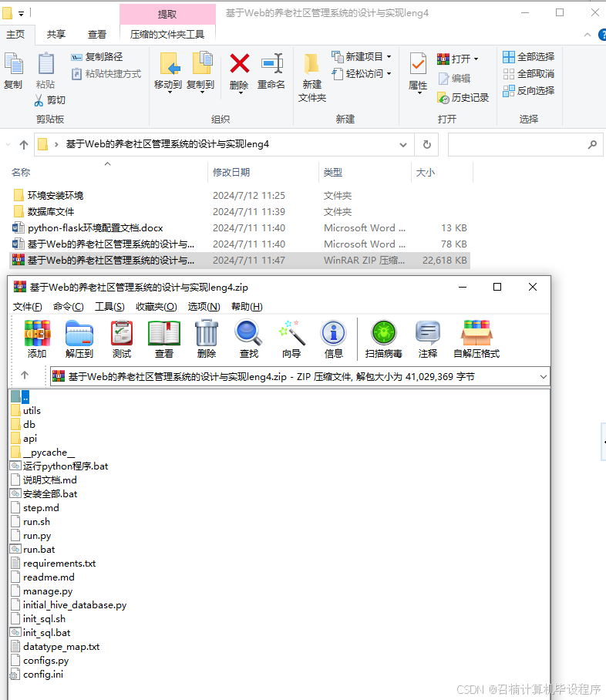The width and height of the screenshot is (606, 700).
Task: Open the New Item (新建项目) dropdown
Action: (x=389, y=57)
